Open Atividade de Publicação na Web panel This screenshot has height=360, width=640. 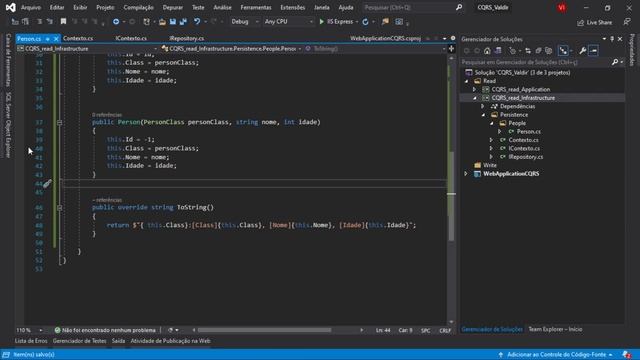(171, 341)
